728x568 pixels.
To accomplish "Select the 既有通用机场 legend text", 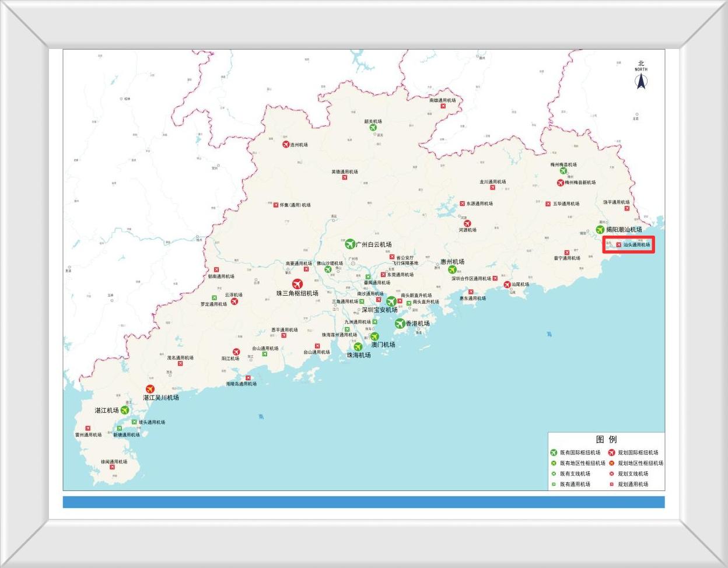I will (x=575, y=484).
